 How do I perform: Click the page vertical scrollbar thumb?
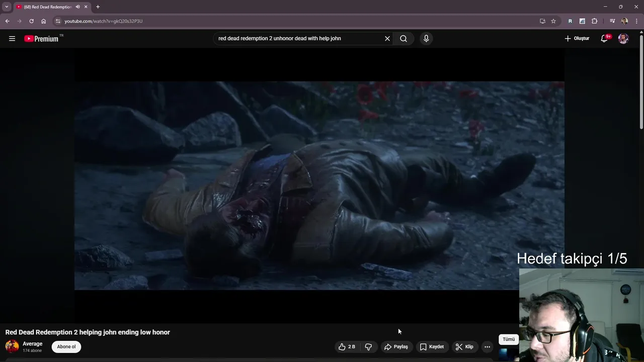(x=641, y=83)
